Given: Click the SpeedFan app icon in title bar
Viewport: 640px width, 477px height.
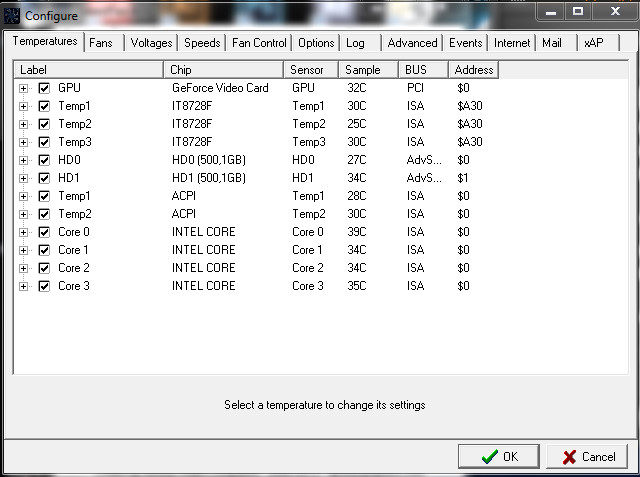Looking at the screenshot, I should click(x=11, y=16).
